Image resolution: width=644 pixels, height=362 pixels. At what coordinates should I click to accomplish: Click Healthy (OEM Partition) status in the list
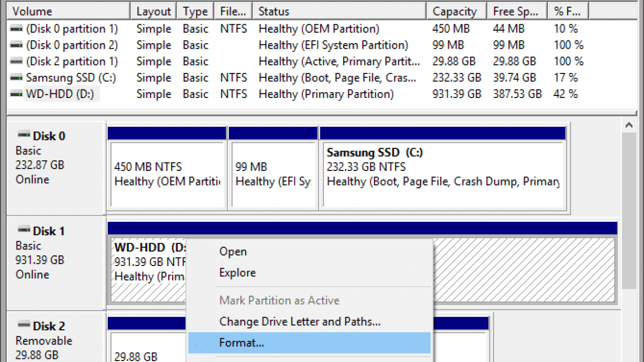(319, 29)
